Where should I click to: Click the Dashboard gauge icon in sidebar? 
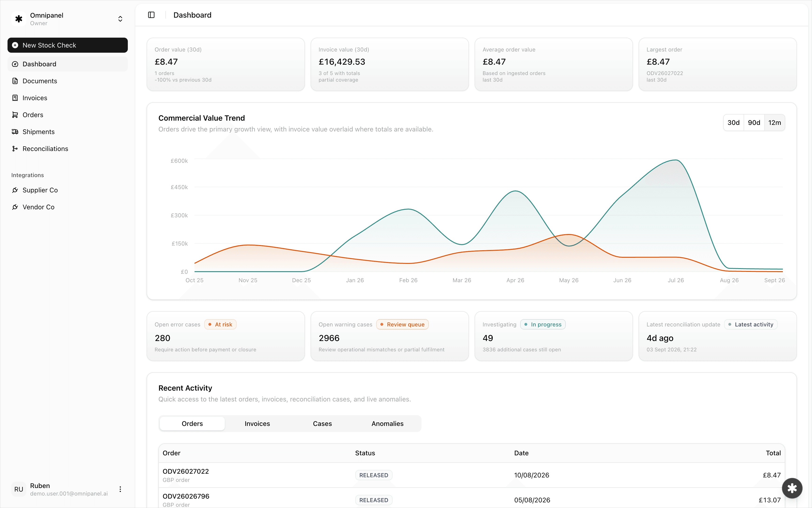point(15,64)
